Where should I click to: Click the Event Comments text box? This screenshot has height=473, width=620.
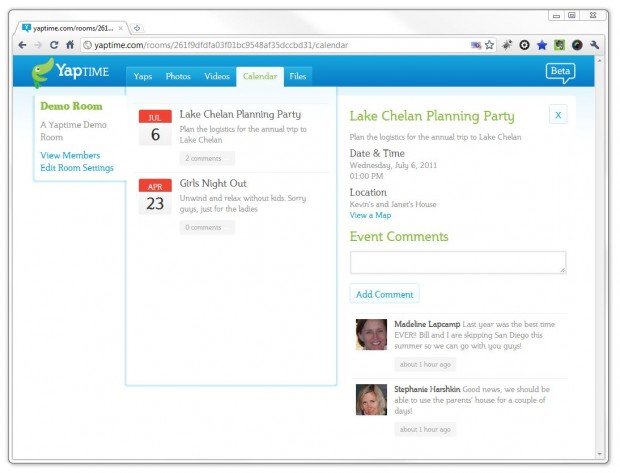458,263
